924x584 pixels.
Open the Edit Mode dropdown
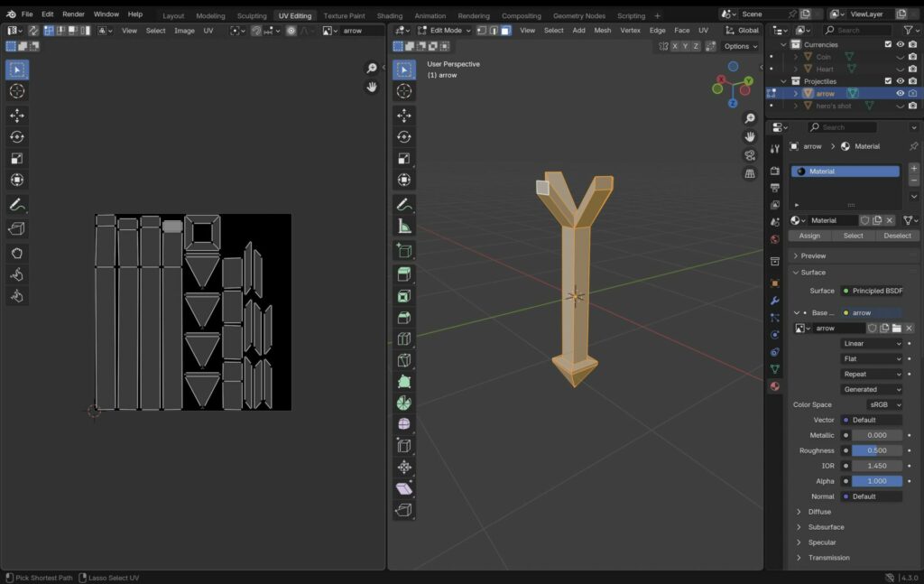pos(444,30)
